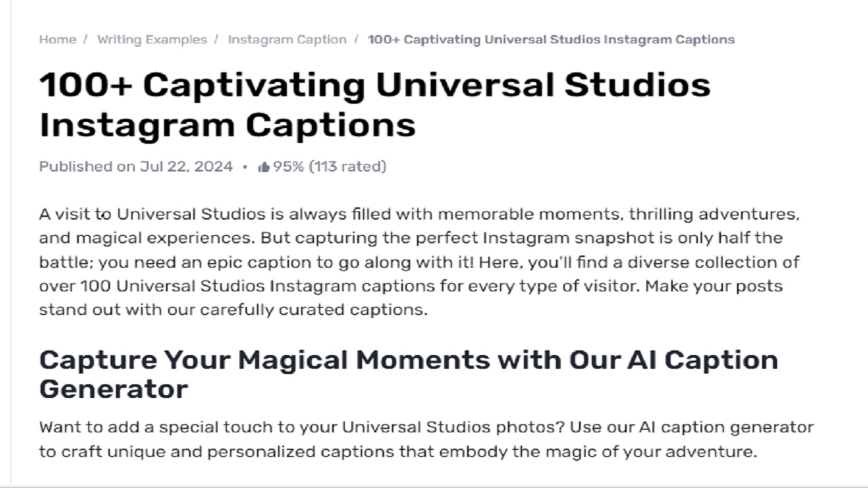Click the slash after Instagram Caption
Viewport: 868px width, 488px height.
[355, 39]
